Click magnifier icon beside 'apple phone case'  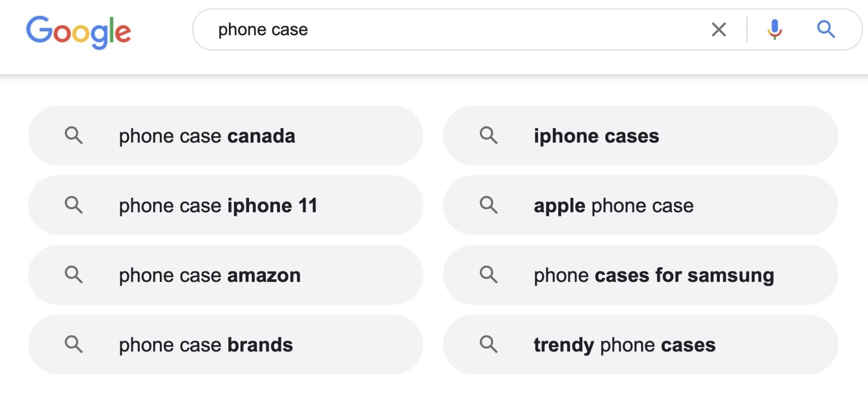[489, 205]
